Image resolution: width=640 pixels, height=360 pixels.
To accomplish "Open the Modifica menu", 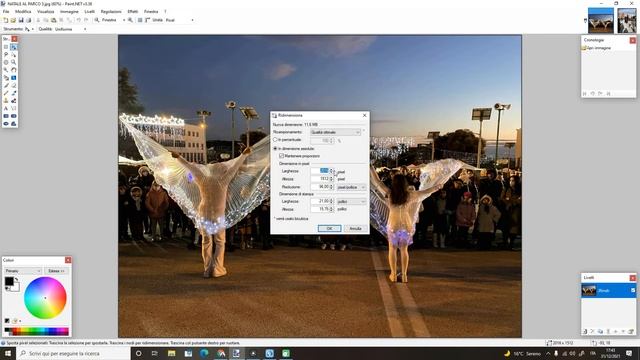I will [23, 11].
